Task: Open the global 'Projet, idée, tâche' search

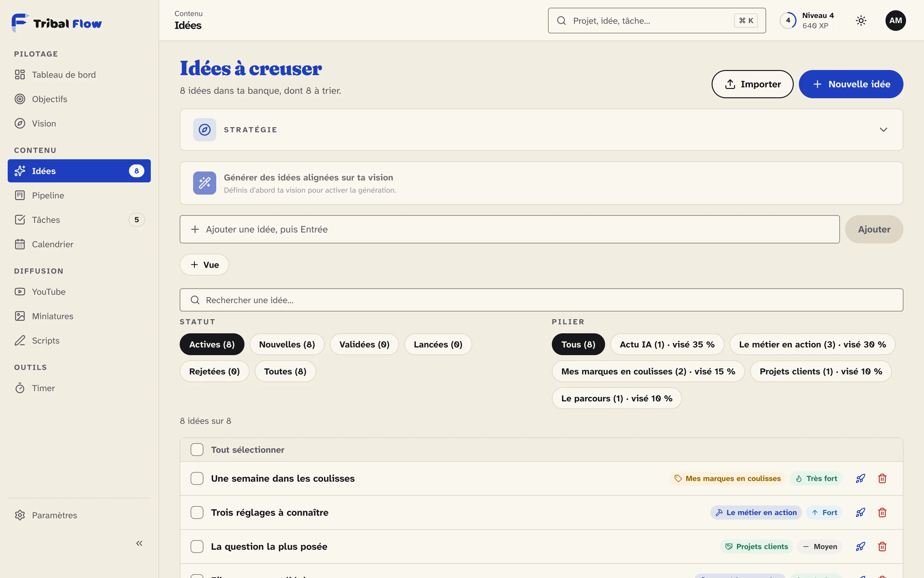Action: point(657,21)
